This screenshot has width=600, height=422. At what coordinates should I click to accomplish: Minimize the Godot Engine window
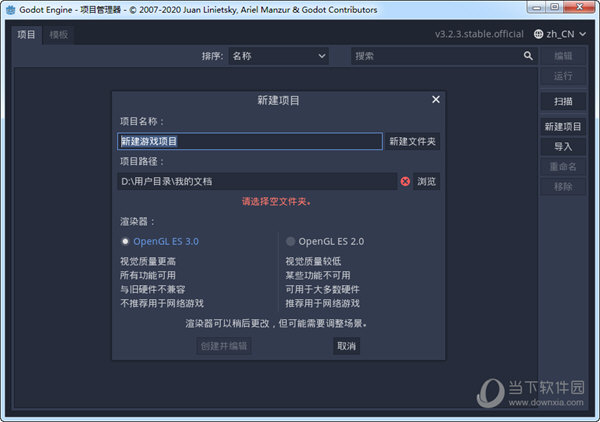[536, 7]
